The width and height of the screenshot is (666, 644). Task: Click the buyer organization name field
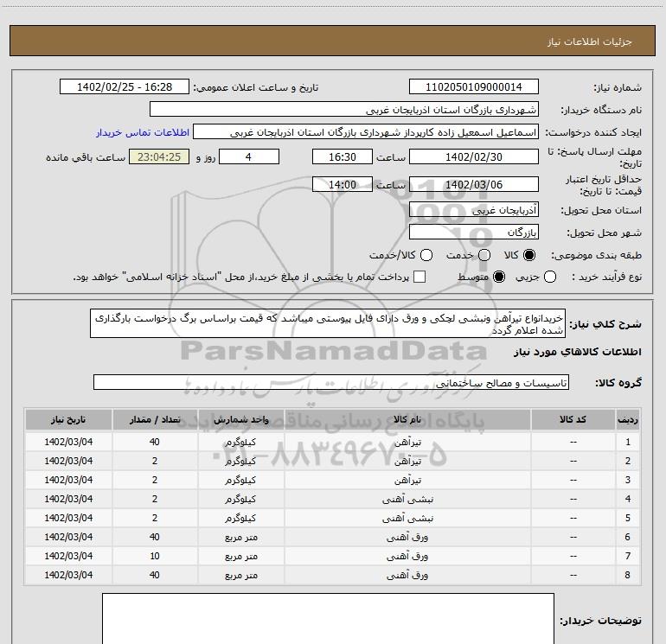344,110
